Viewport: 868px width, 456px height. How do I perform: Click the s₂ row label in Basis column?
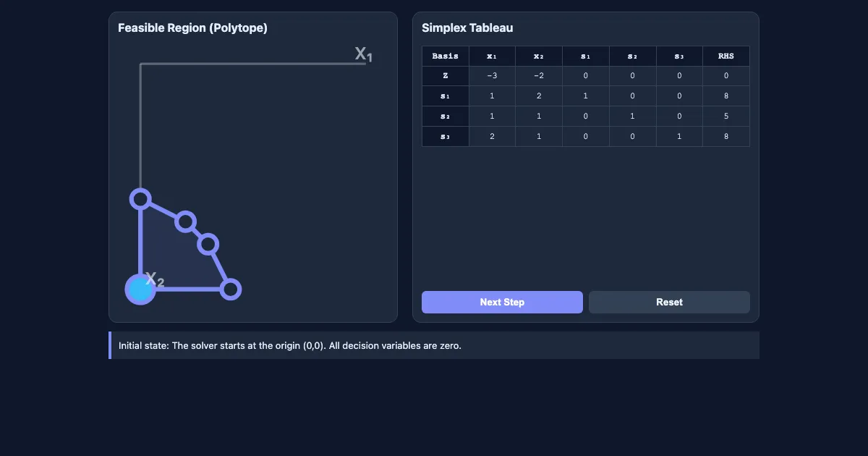click(446, 117)
